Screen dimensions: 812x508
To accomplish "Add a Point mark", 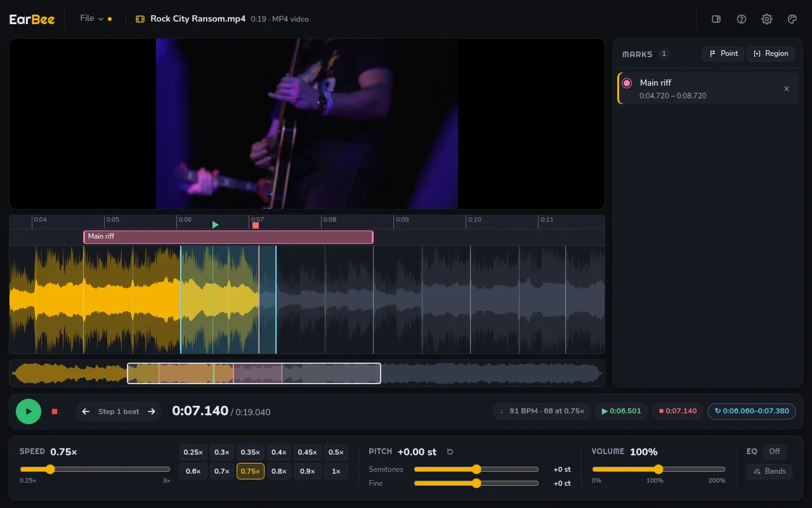I will pos(723,54).
